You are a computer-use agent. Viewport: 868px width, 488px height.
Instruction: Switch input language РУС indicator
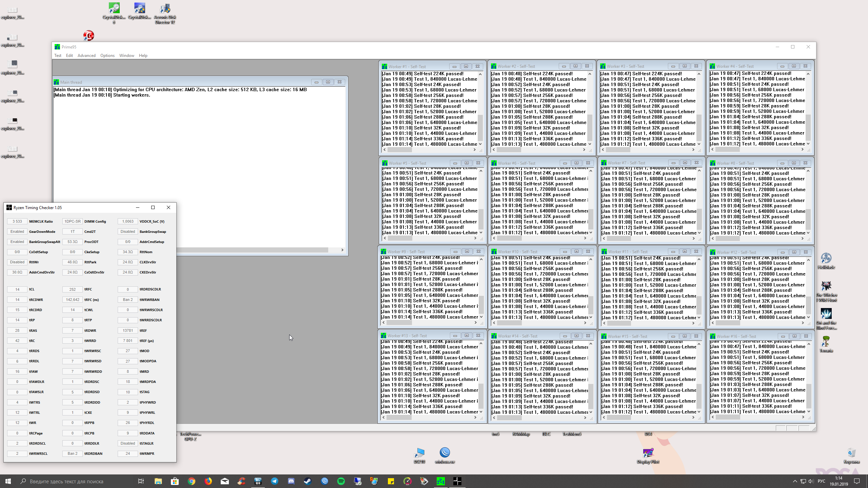pos(821,481)
